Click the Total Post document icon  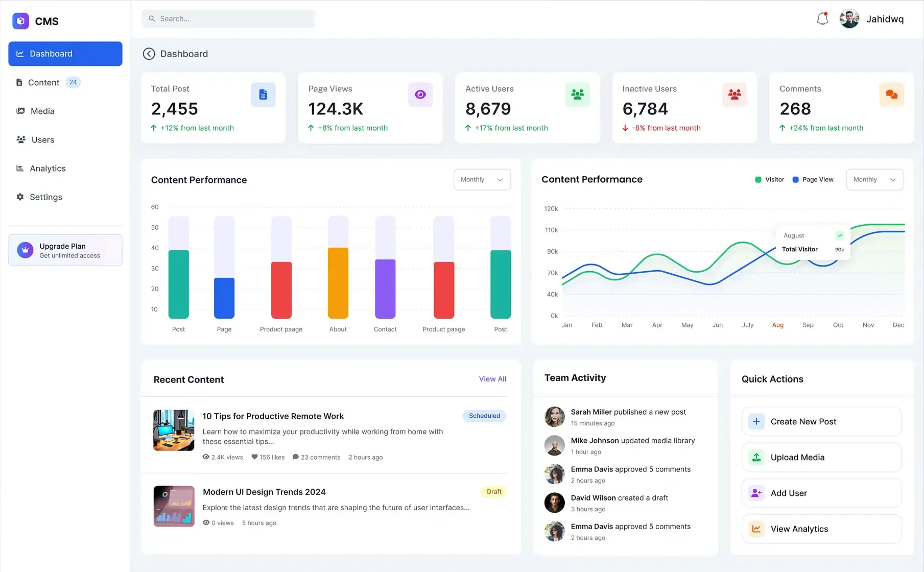tap(263, 94)
